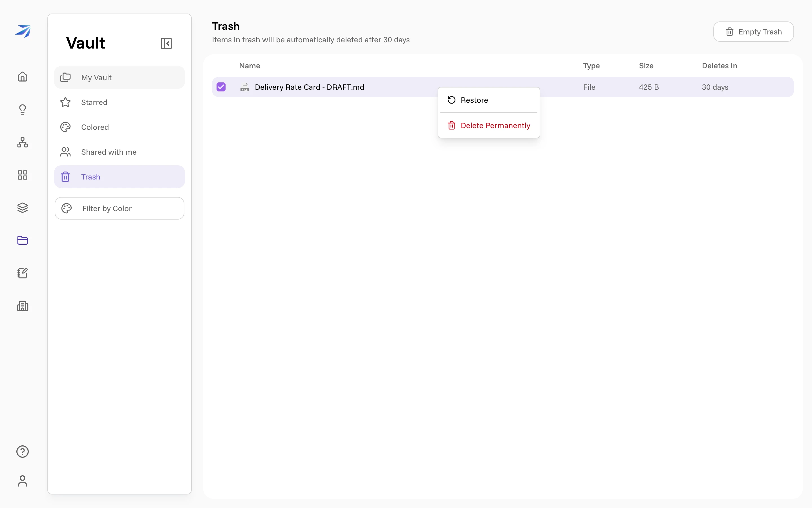This screenshot has height=508, width=812.
Task: Click the file icon beside Delivery Rate Card
Action: click(245, 87)
